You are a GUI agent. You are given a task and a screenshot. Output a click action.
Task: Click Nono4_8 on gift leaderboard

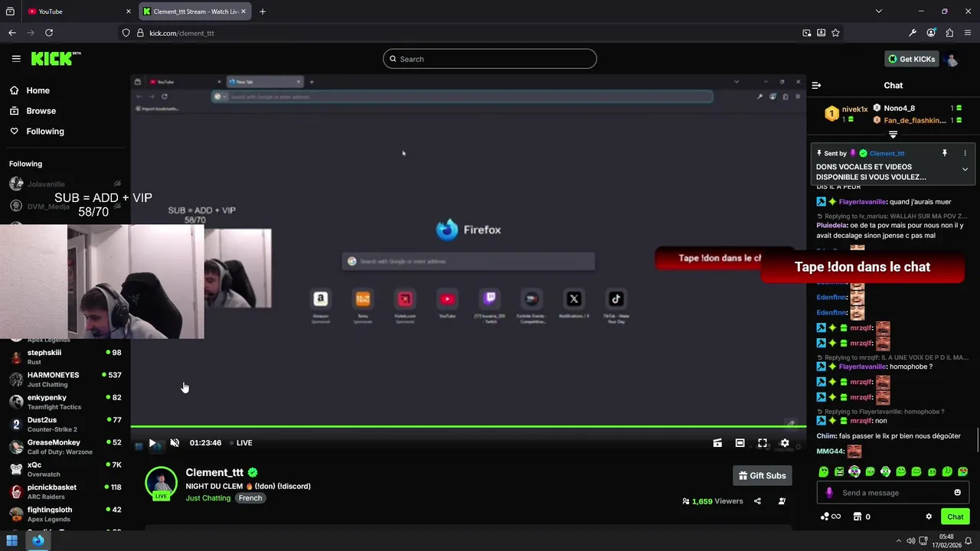pyautogui.click(x=899, y=109)
